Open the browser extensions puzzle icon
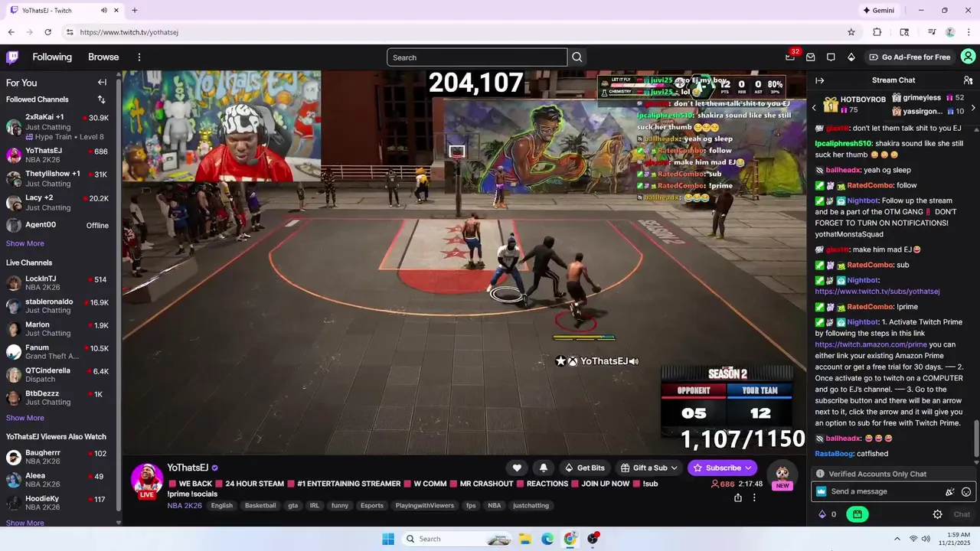Image resolution: width=980 pixels, height=551 pixels. click(877, 32)
